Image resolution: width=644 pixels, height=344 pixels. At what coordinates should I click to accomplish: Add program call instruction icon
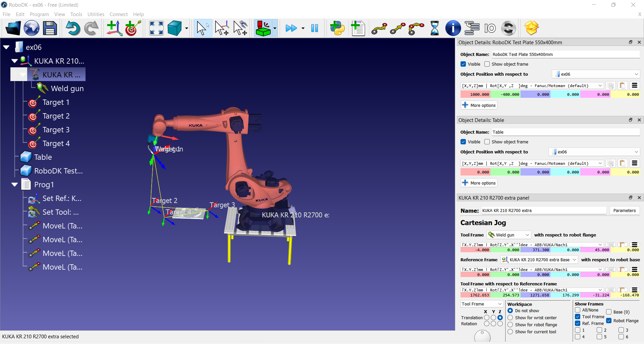click(472, 28)
